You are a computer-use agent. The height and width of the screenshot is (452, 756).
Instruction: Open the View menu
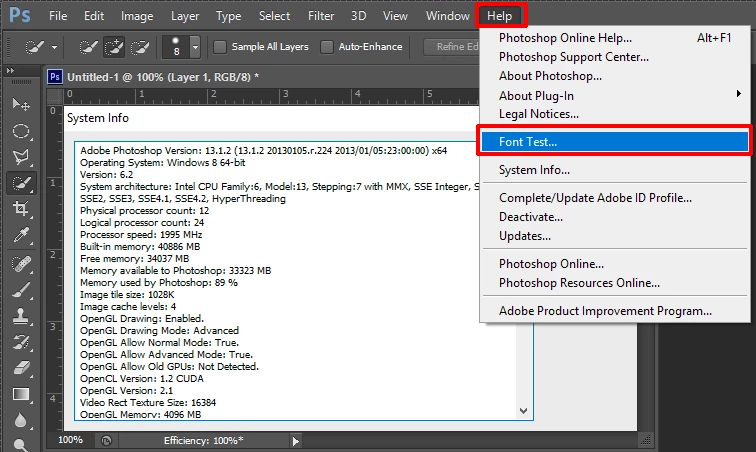click(395, 16)
